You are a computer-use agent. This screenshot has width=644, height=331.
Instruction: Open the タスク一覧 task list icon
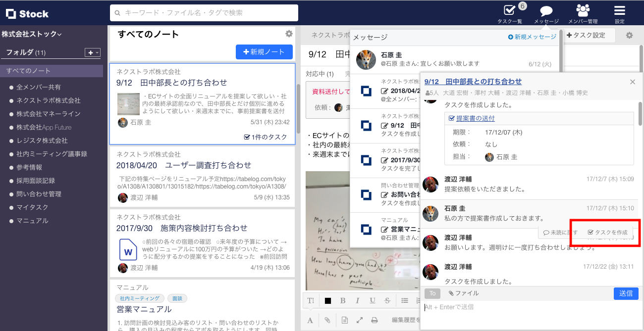click(x=509, y=12)
